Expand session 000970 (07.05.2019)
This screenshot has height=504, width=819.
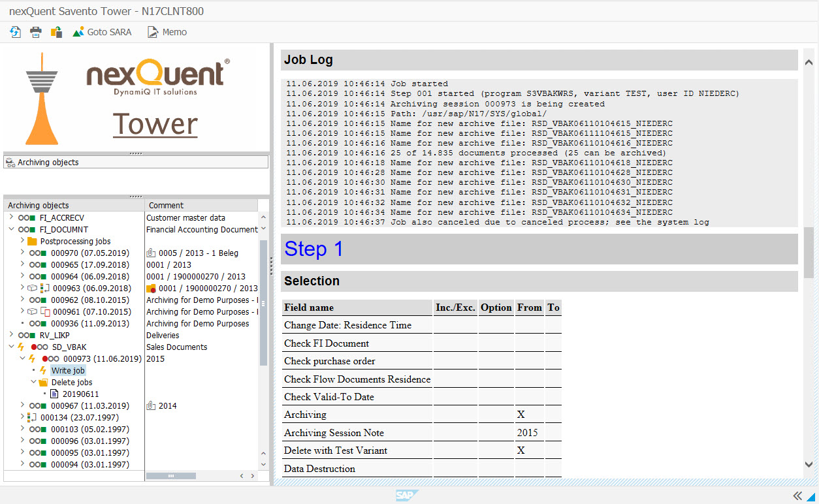pos(22,253)
